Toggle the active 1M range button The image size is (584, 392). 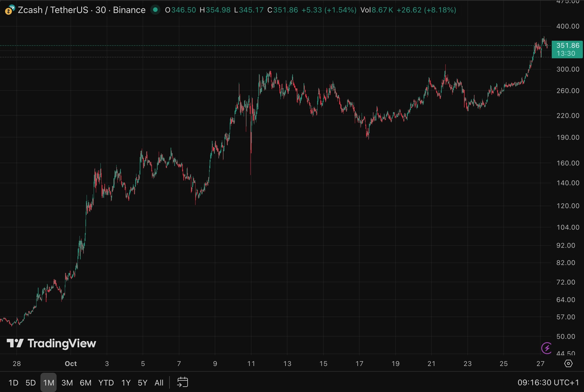coord(48,383)
